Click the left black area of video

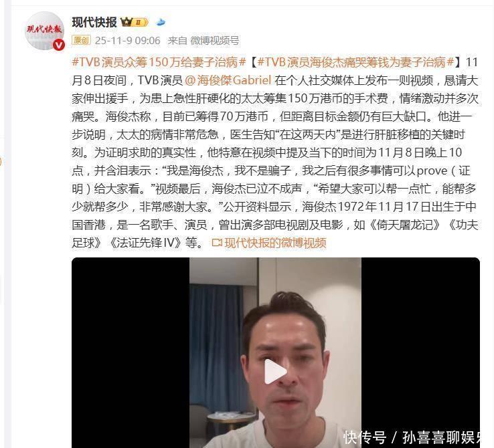tap(131, 352)
